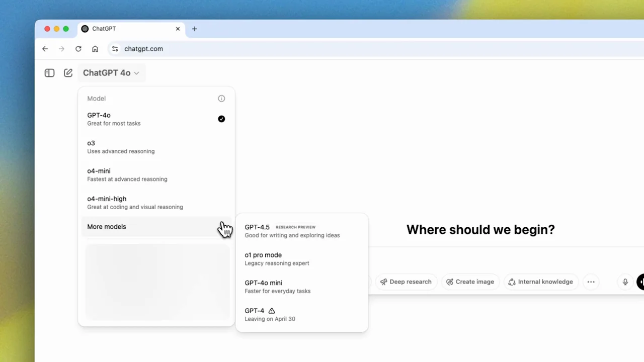Select the o4-mini model
The image size is (644, 362).
coord(156,174)
